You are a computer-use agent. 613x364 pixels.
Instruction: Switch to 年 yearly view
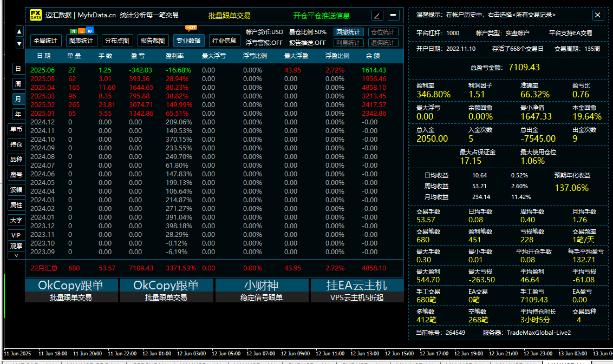point(18,114)
